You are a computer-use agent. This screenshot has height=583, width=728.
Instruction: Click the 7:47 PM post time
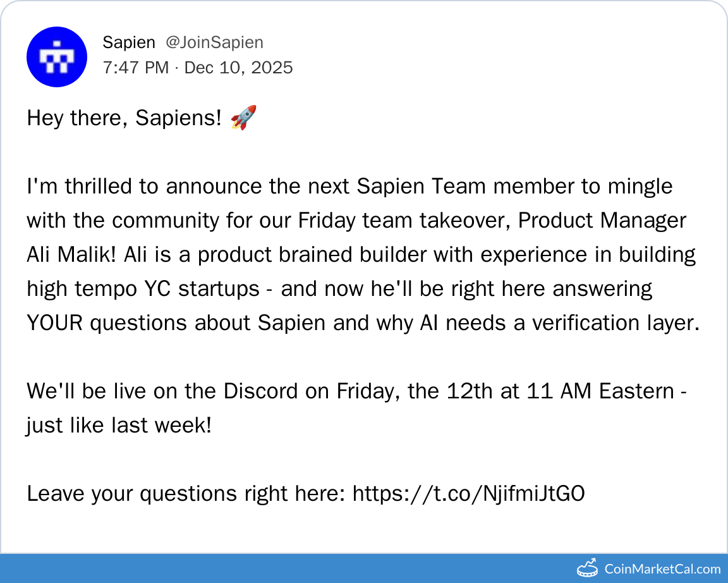(135, 68)
